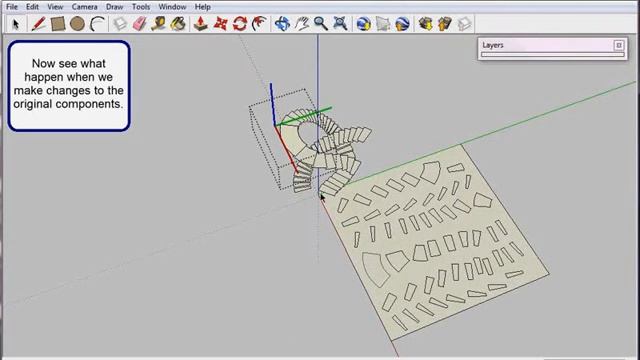Open the Draw menu
The width and height of the screenshot is (640, 360).
pos(115,7)
